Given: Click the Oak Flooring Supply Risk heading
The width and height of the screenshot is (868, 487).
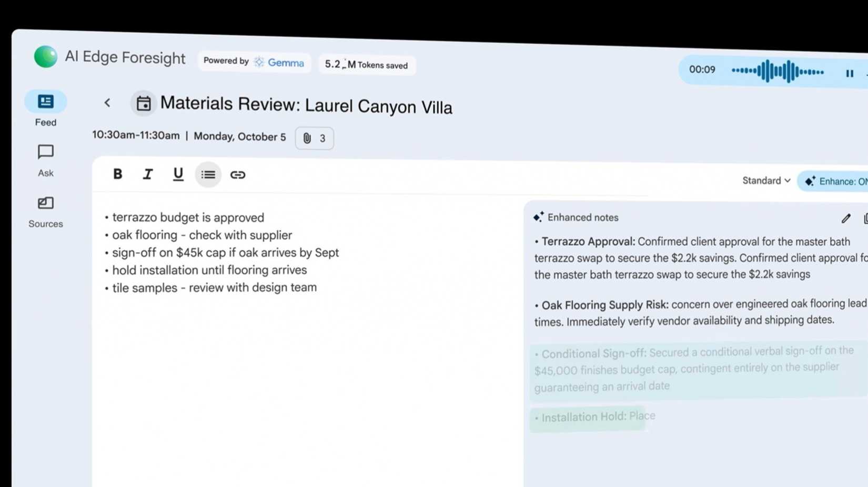Looking at the screenshot, I should pyautogui.click(x=605, y=305).
